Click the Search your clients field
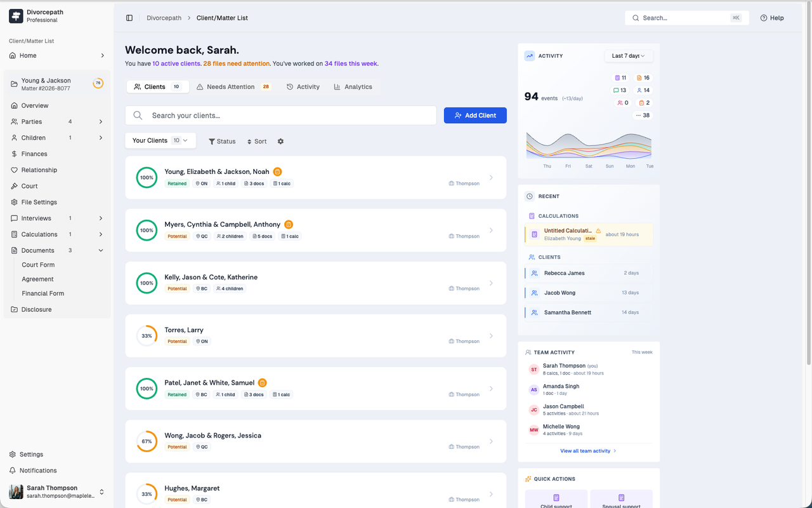 coord(281,116)
